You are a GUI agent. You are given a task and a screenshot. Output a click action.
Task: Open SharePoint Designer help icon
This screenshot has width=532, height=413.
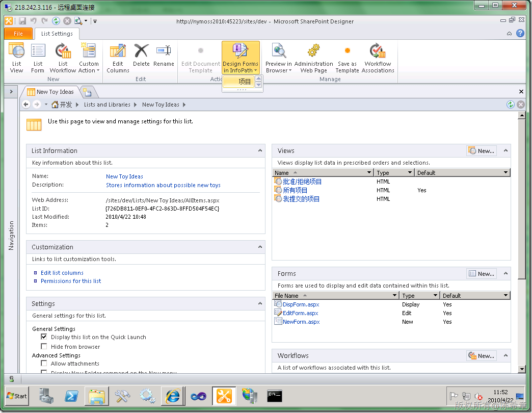(520, 33)
